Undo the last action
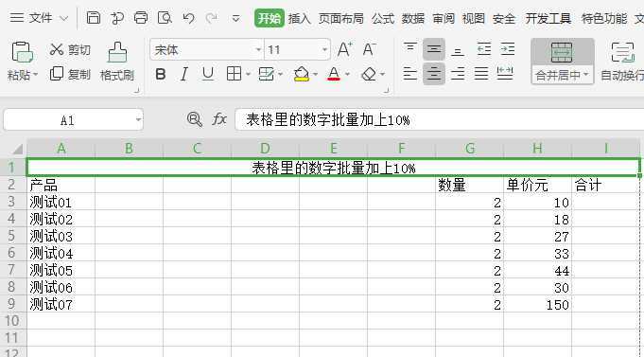Viewport: 644px width, 357px height. (188, 18)
